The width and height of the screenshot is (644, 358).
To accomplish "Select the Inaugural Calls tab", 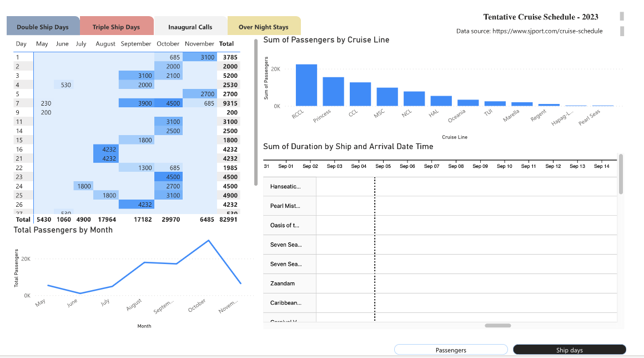I will [190, 27].
